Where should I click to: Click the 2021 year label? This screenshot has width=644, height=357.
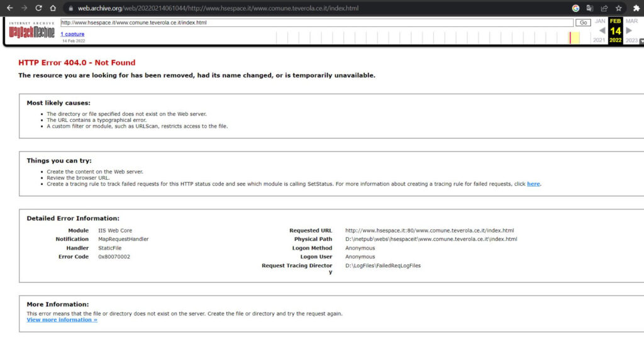(x=599, y=40)
